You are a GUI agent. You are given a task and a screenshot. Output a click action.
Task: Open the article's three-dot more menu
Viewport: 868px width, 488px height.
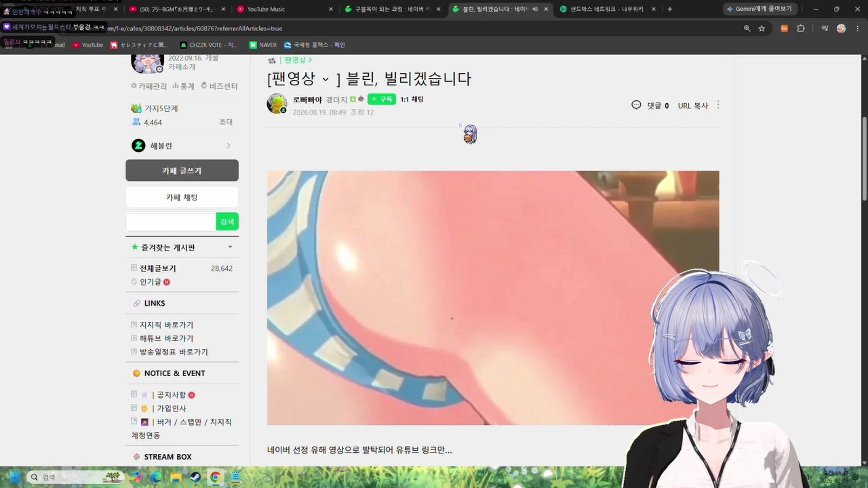point(718,105)
